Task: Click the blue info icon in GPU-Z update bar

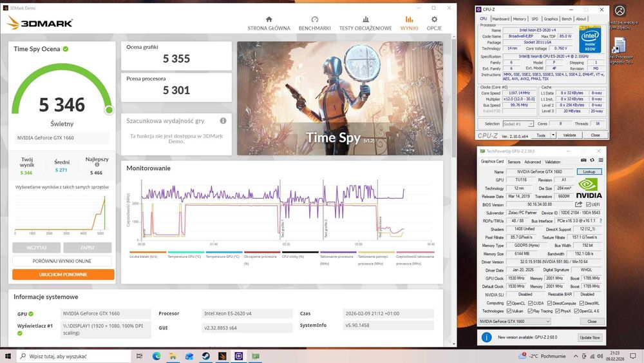Action: tap(486, 337)
